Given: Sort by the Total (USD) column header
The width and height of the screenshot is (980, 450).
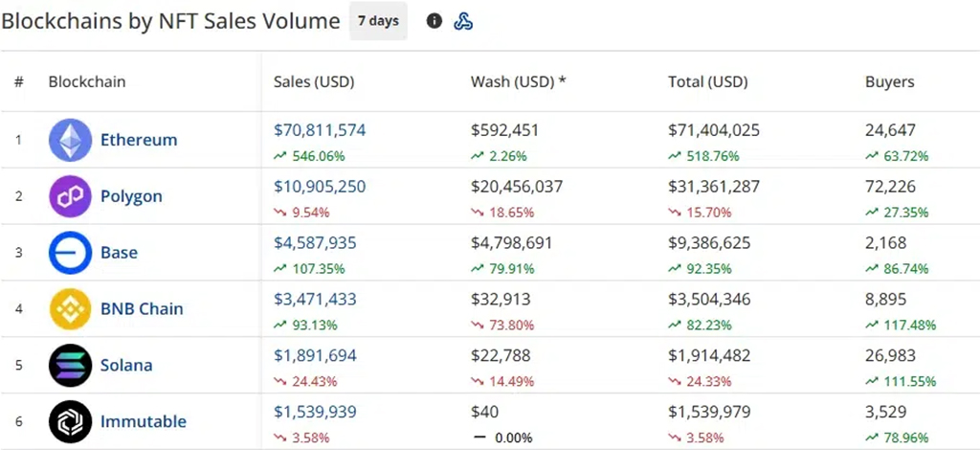Looking at the screenshot, I should tap(707, 82).
